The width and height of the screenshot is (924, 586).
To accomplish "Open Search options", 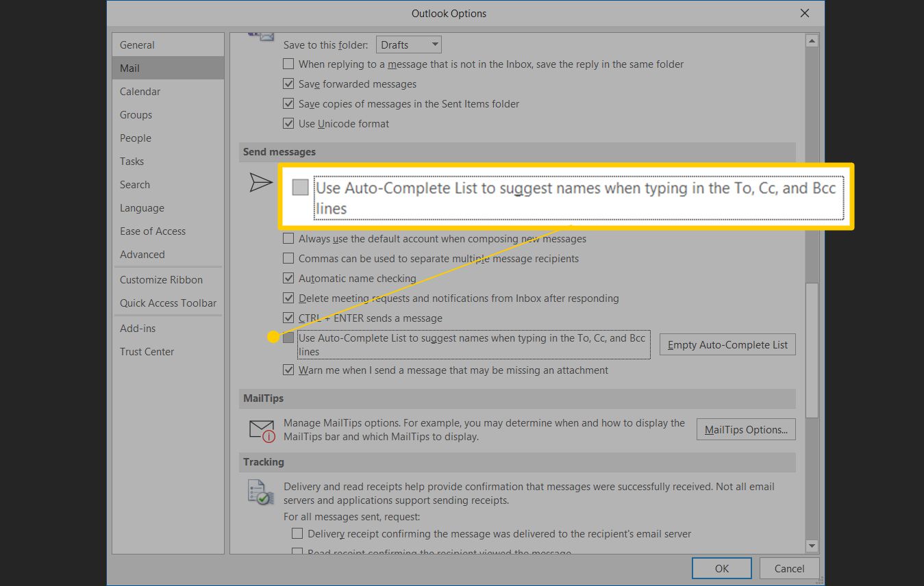I will 168,185.
